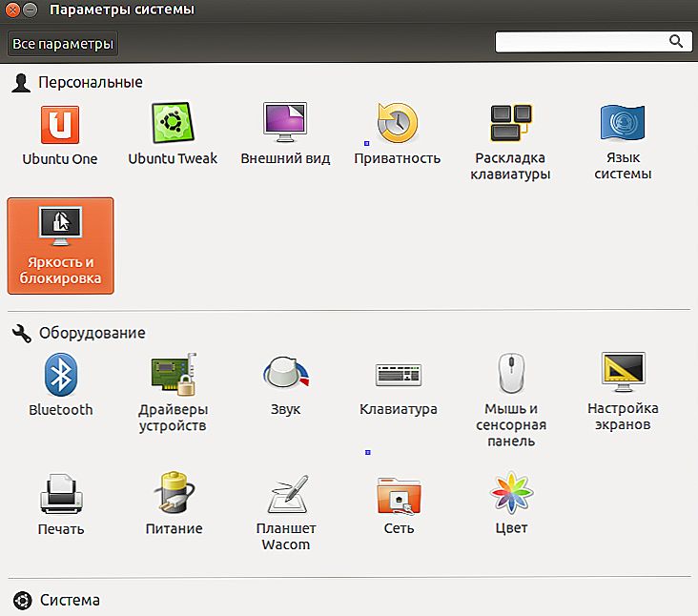Image resolution: width=698 pixels, height=616 pixels.
Task: Launch Ubuntu Tweak
Action: [173, 134]
